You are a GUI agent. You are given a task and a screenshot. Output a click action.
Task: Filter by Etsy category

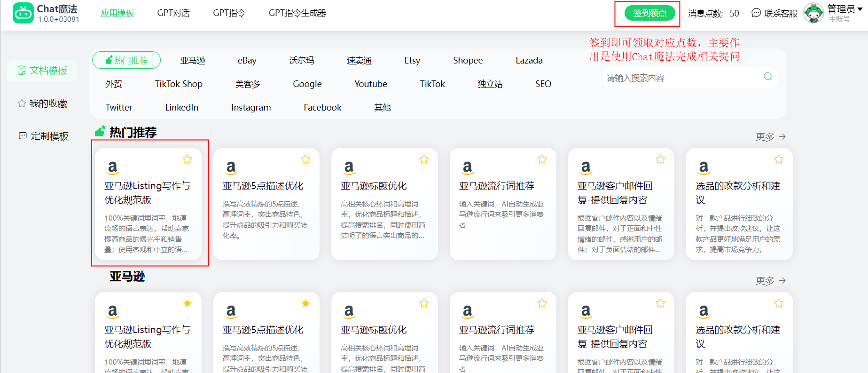click(x=413, y=60)
